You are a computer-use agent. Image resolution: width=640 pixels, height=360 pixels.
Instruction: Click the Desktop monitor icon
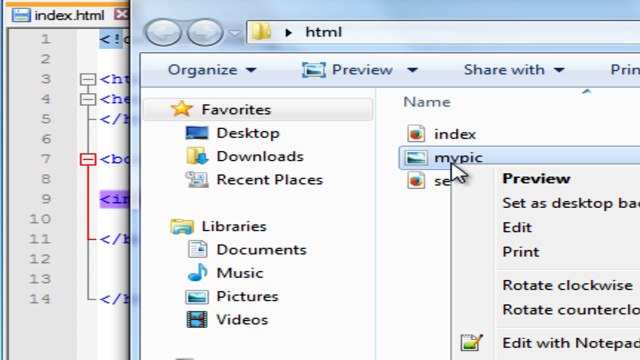click(197, 133)
